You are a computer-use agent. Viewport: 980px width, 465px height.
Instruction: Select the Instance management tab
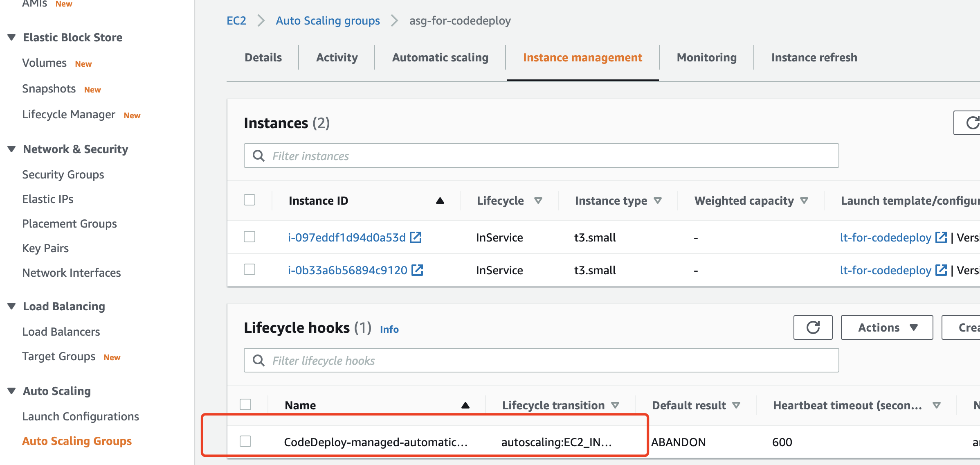[582, 57]
